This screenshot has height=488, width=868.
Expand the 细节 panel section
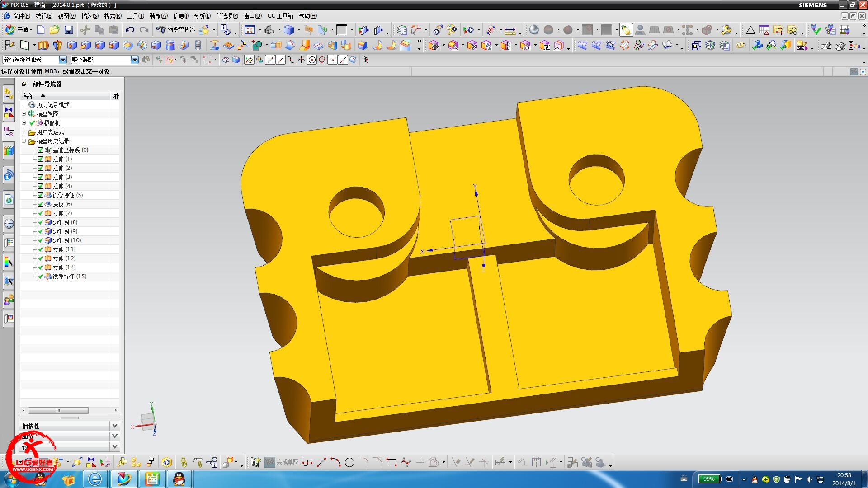tap(115, 436)
